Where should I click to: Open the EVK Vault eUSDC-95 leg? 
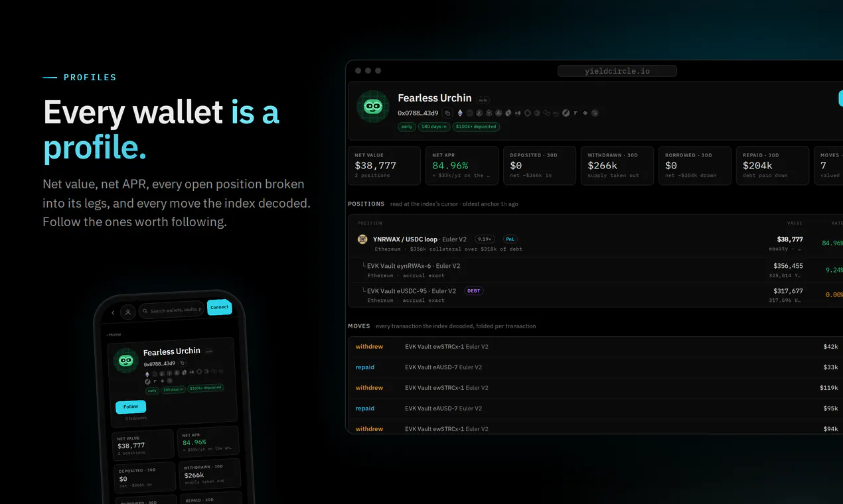tap(595, 294)
